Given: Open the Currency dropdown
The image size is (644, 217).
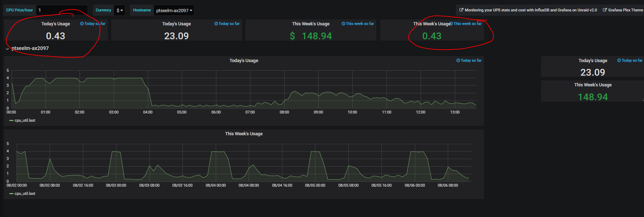Looking at the screenshot, I should [x=120, y=10].
